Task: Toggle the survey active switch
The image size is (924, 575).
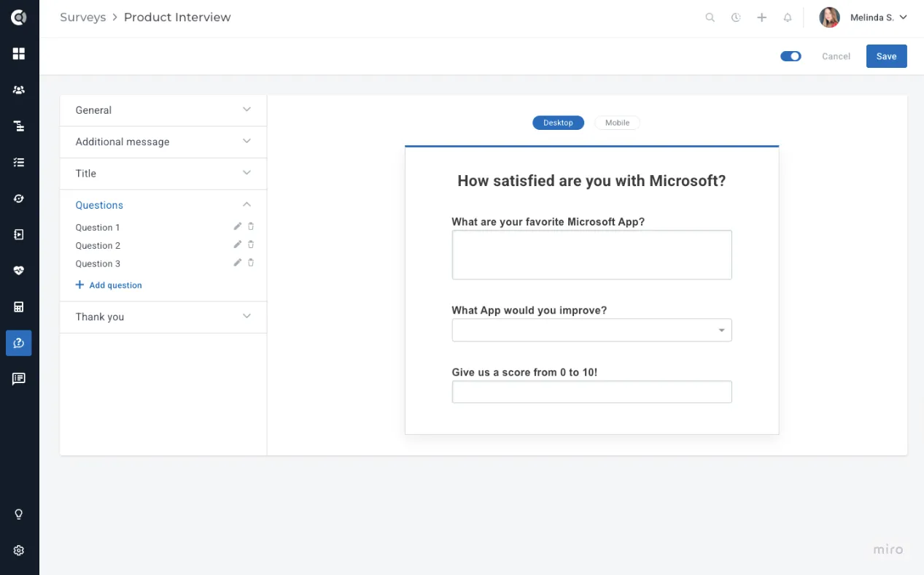Action: pyautogui.click(x=791, y=56)
